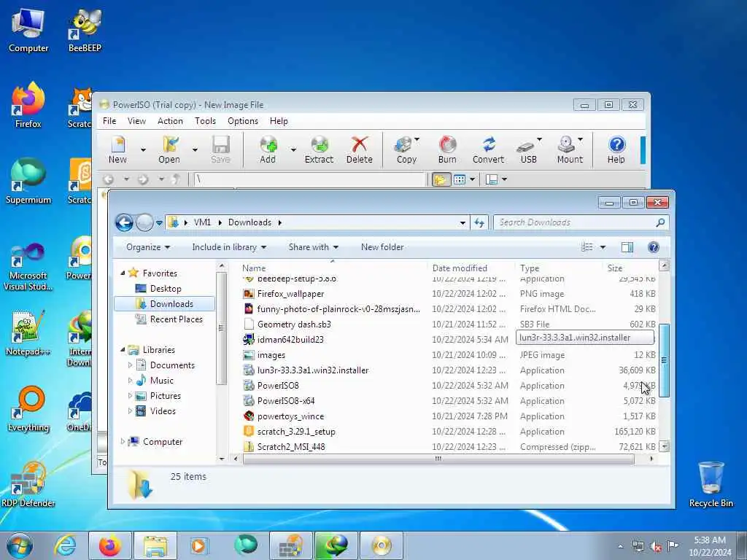Open dropdown arrow next to PowerISO Open

(x=195, y=150)
